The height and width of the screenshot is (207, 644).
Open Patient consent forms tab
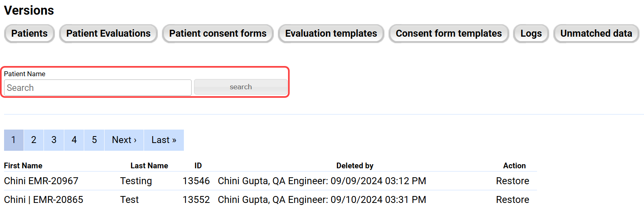218,33
